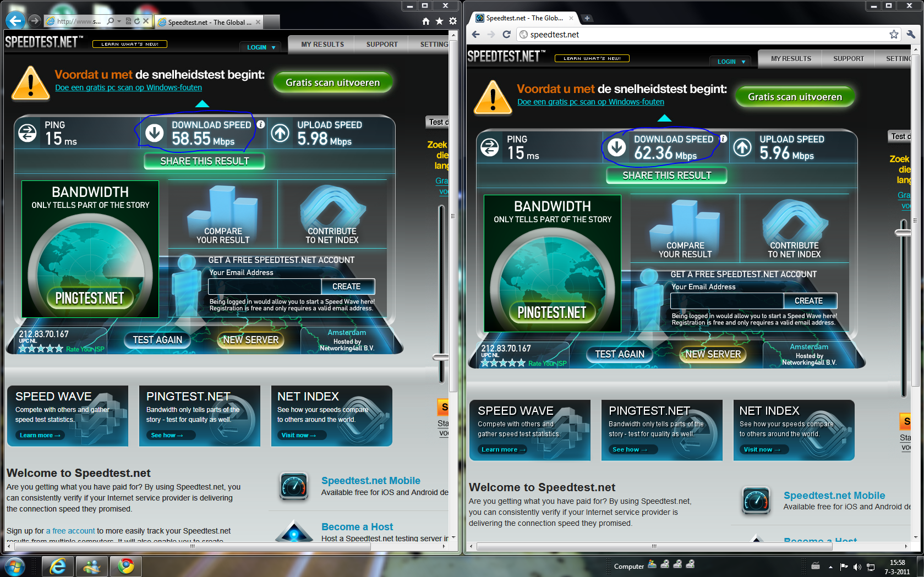The image size is (924, 577).
Task: Click SHARE THIS RESULT in Chrome page
Action: pos(666,175)
